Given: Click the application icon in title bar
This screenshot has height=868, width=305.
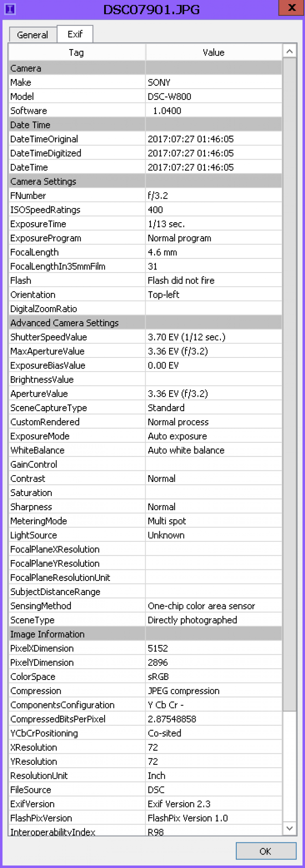Looking at the screenshot, I should 10,9.
